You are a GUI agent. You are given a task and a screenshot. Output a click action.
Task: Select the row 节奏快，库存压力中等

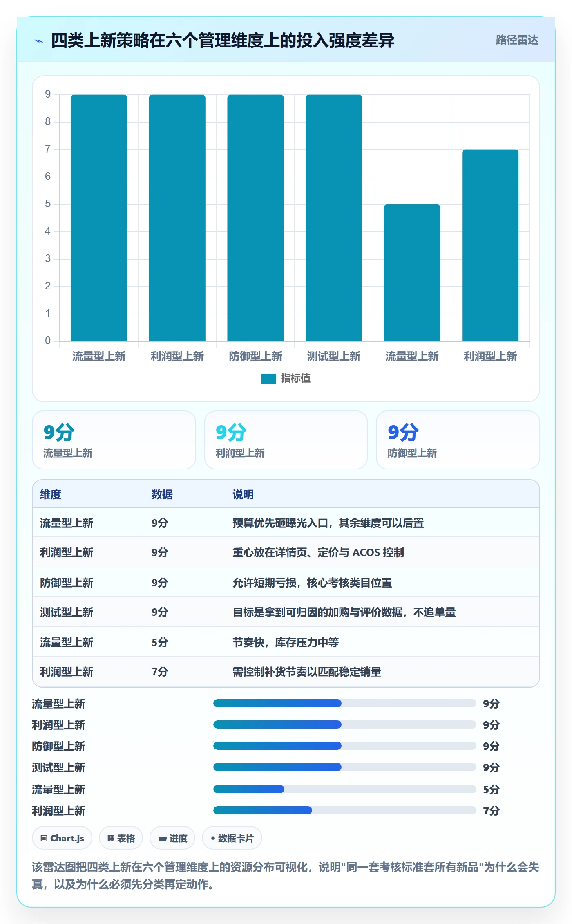(x=286, y=642)
